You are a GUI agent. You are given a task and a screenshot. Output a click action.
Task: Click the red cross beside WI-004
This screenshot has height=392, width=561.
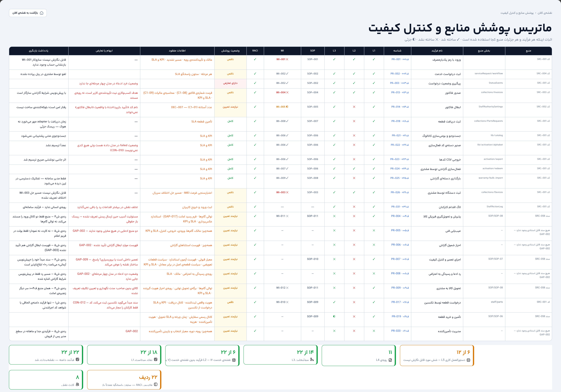pos(287,92)
